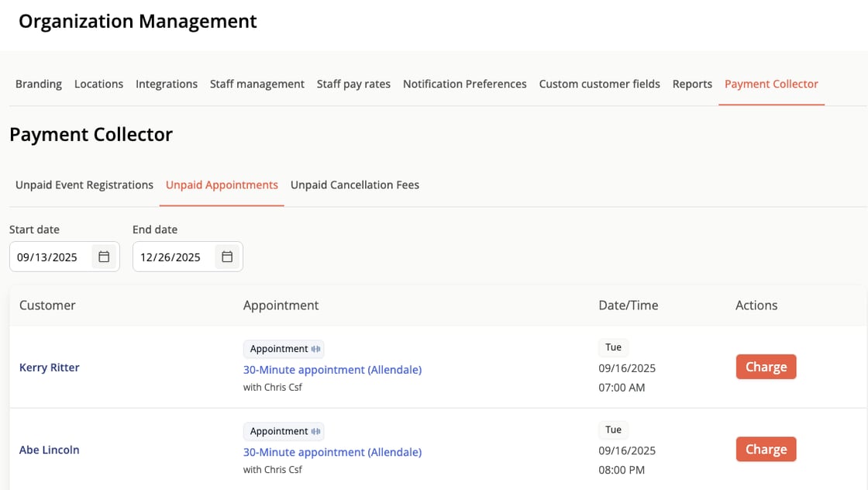Select the Staff management tab

click(257, 84)
